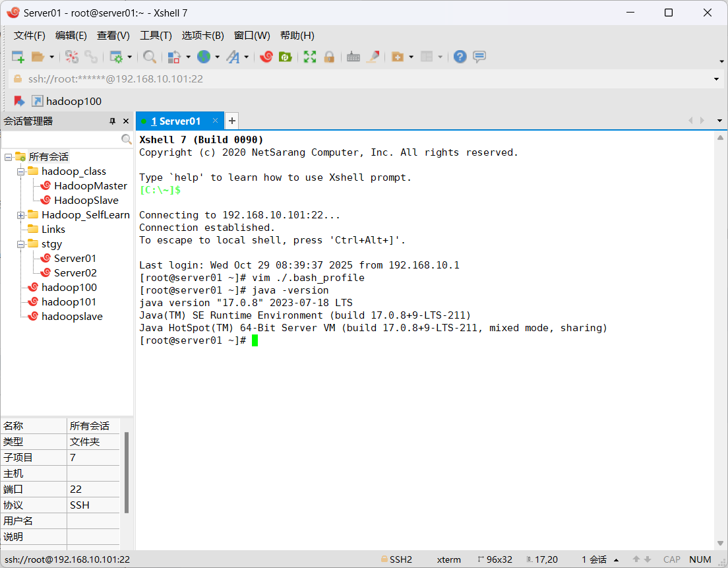Launch Xshell red swirl toolbar icon
Screen dimensions: 728x568
point(266,57)
